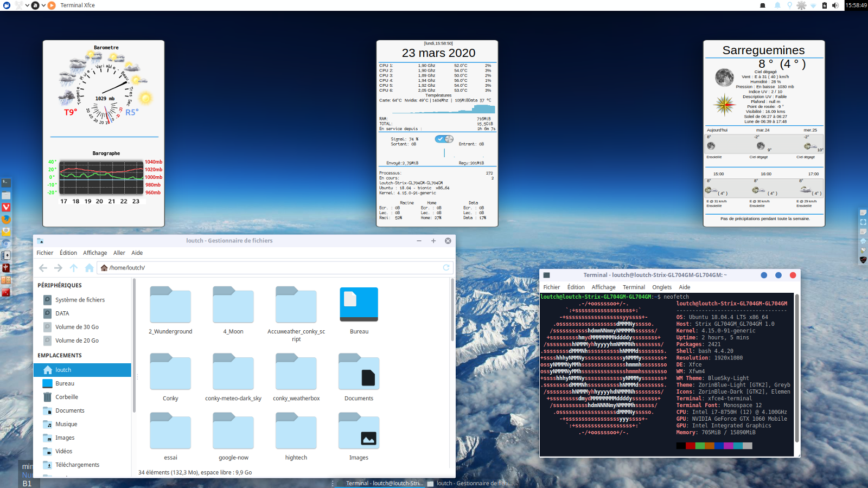
Task: Open Onglets menu in terminal window
Action: click(662, 287)
